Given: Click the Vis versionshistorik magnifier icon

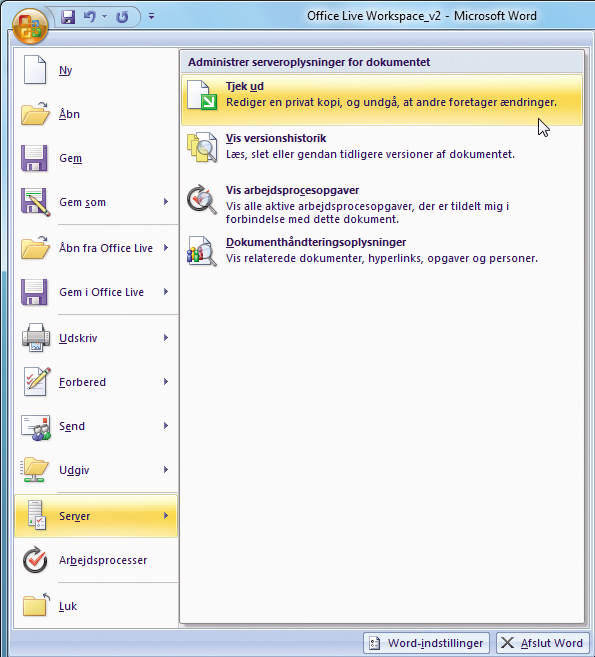Looking at the screenshot, I should (202, 147).
